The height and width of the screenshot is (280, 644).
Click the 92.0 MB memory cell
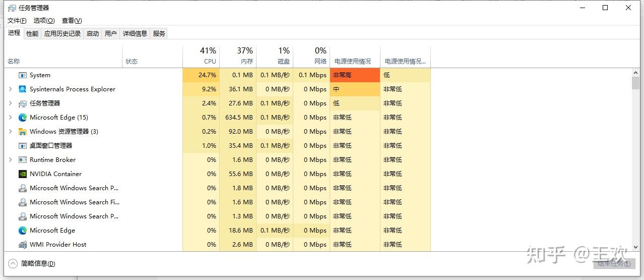click(238, 132)
